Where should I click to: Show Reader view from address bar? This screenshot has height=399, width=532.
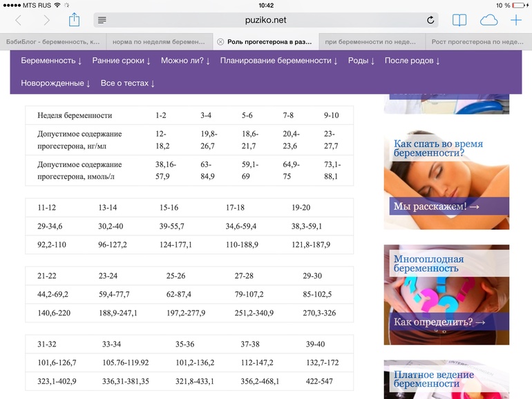pyautogui.click(x=102, y=21)
